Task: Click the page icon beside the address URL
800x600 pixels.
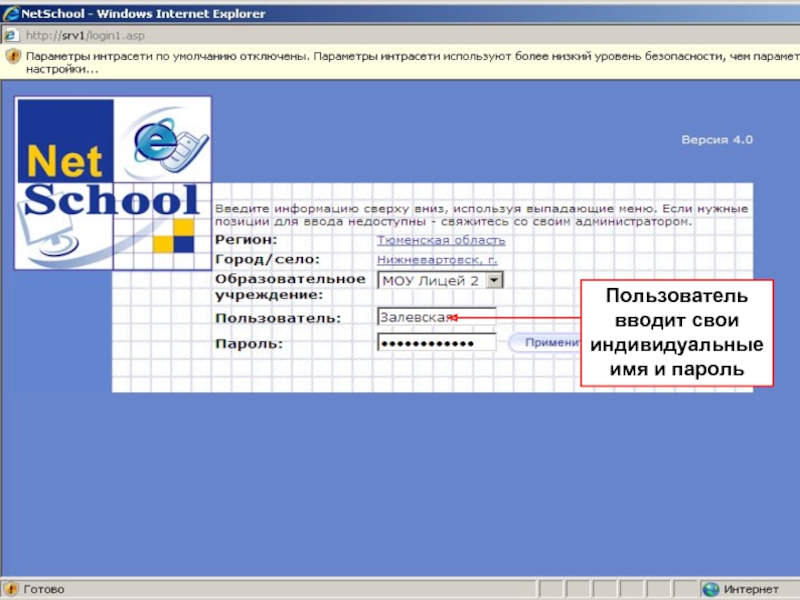Action: (11, 35)
